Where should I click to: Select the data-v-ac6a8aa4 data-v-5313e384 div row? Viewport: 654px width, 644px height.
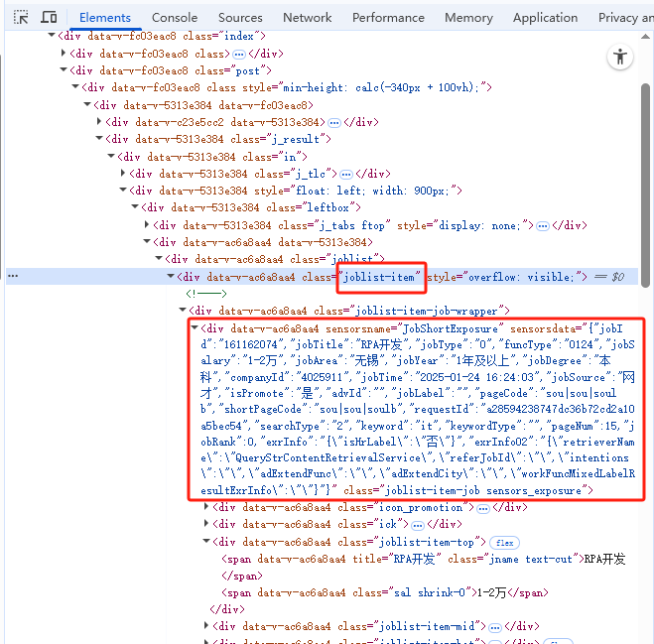[263, 242]
